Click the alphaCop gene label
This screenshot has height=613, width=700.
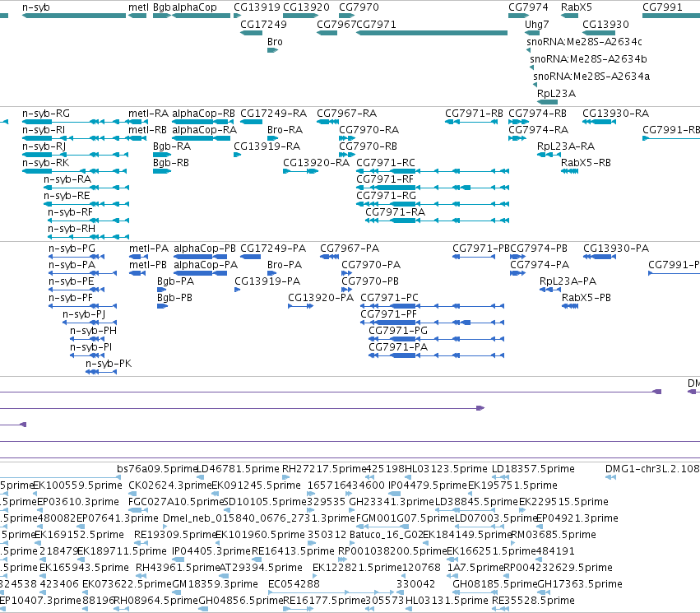tap(194, 7)
